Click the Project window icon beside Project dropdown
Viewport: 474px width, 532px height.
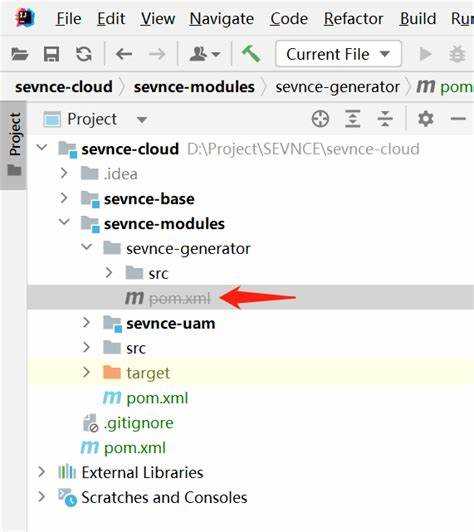(x=52, y=119)
